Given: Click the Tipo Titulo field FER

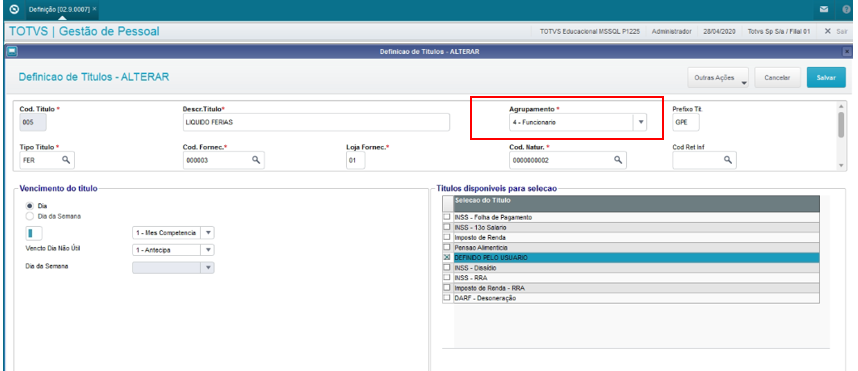Looking at the screenshot, I should tap(47, 160).
